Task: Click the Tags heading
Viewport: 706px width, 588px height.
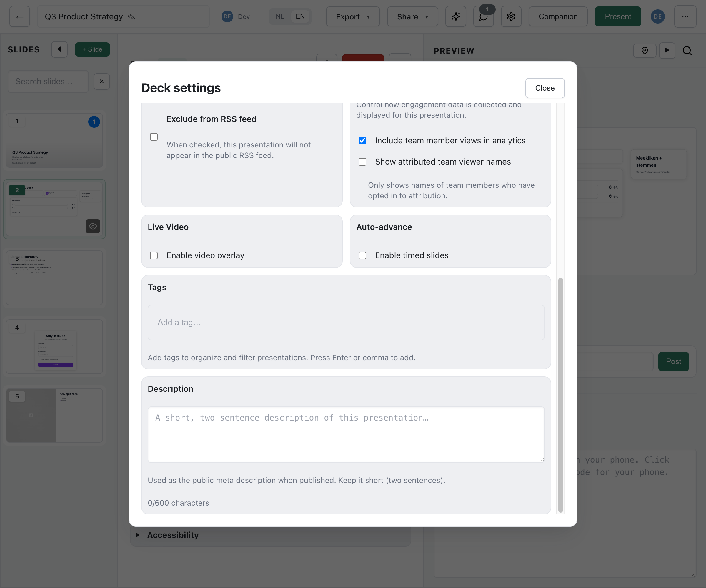Action: [157, 288]
